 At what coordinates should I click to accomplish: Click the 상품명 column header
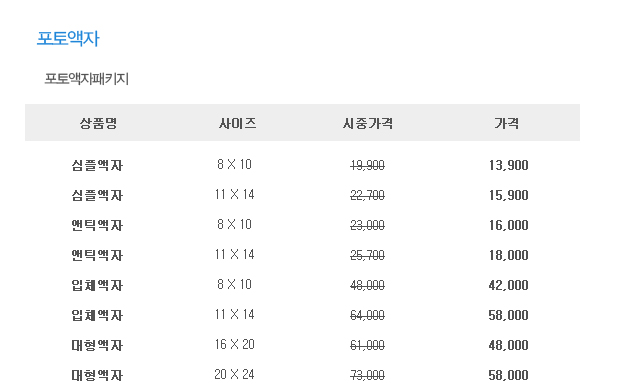click(x=98, y=123)
